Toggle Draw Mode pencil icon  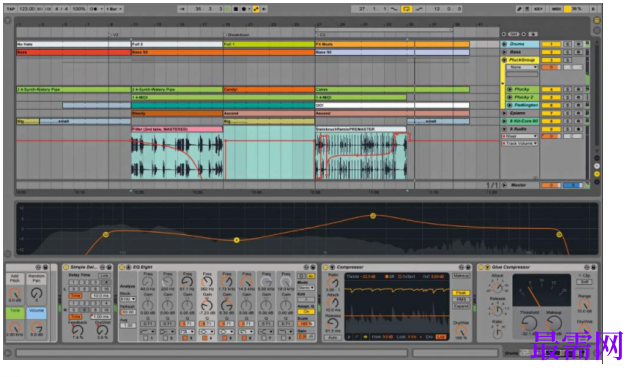[519, 9]
